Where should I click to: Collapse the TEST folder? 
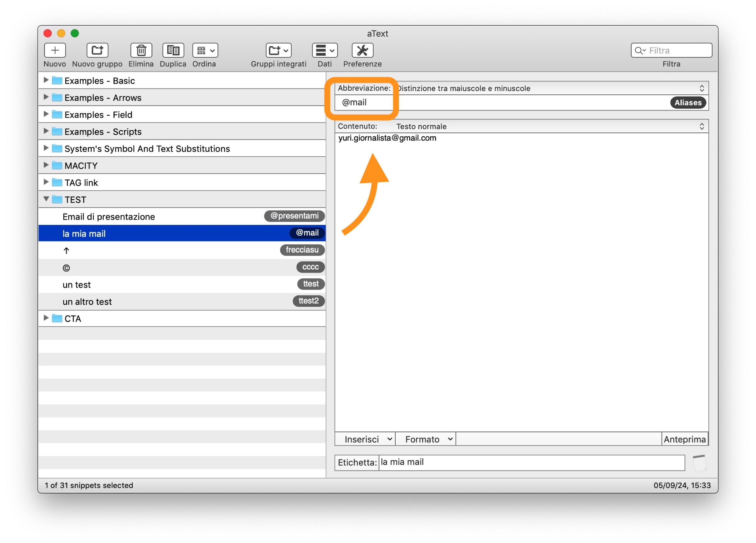pyautogui.click(x=46, y=199)
